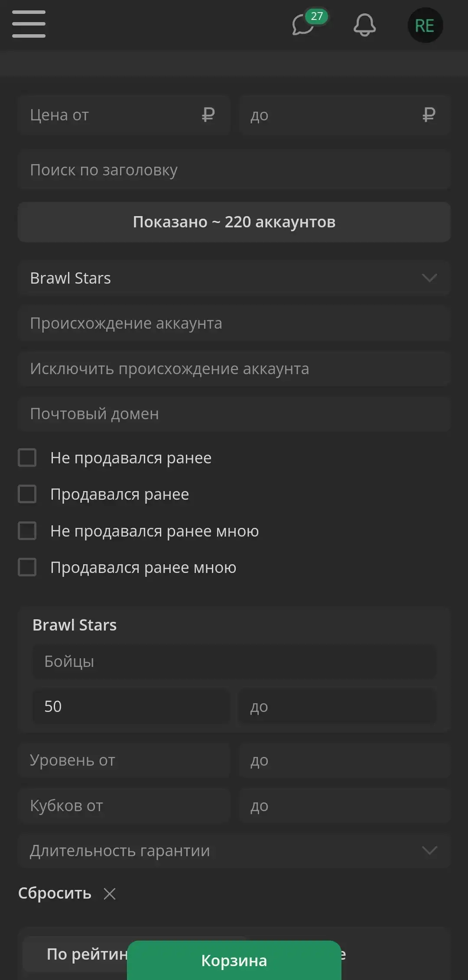Enable Не продавался ранее мною checkbox

point(27,531)
